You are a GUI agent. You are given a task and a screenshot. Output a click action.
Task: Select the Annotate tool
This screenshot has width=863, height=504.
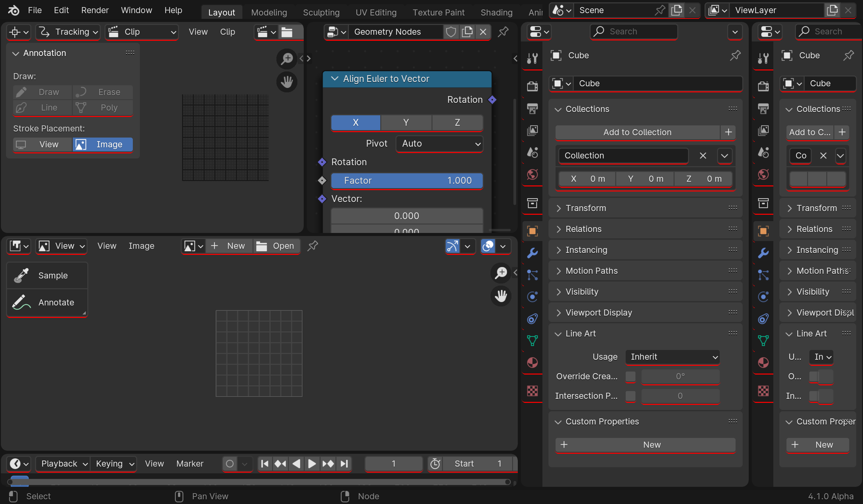[x=47, y=303]
